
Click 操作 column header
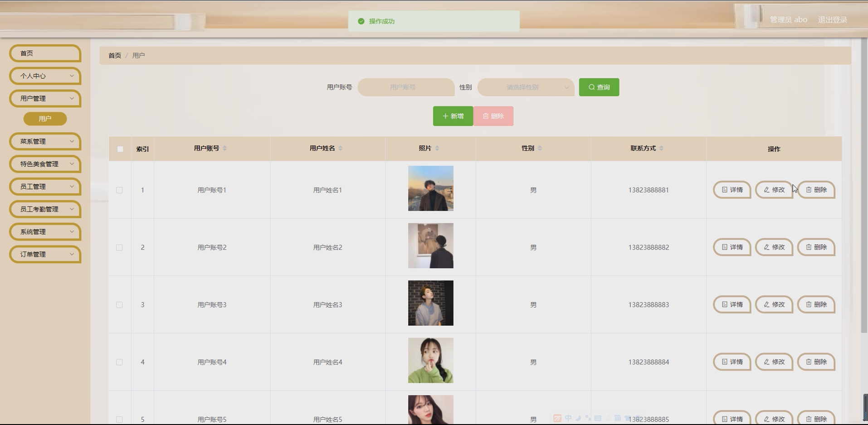pyautogui.click(x=774, y=149)
